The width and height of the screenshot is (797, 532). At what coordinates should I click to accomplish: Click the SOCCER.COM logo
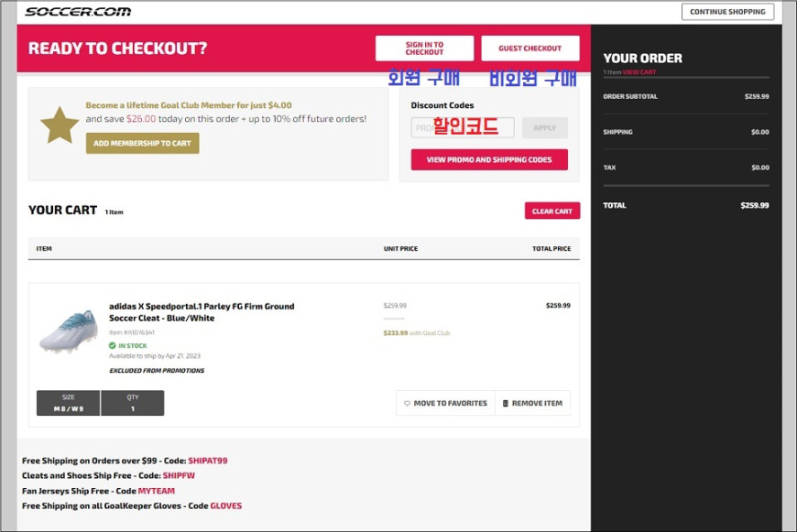78,11
